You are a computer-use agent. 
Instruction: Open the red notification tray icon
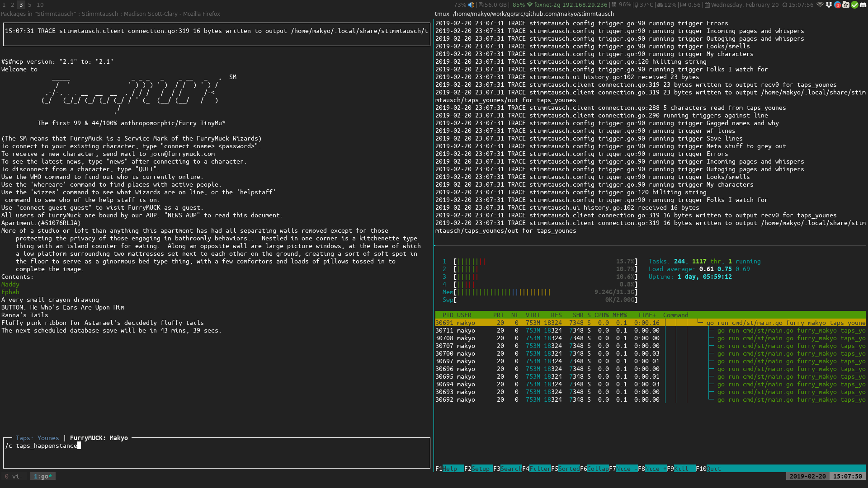tap(837, 5)
